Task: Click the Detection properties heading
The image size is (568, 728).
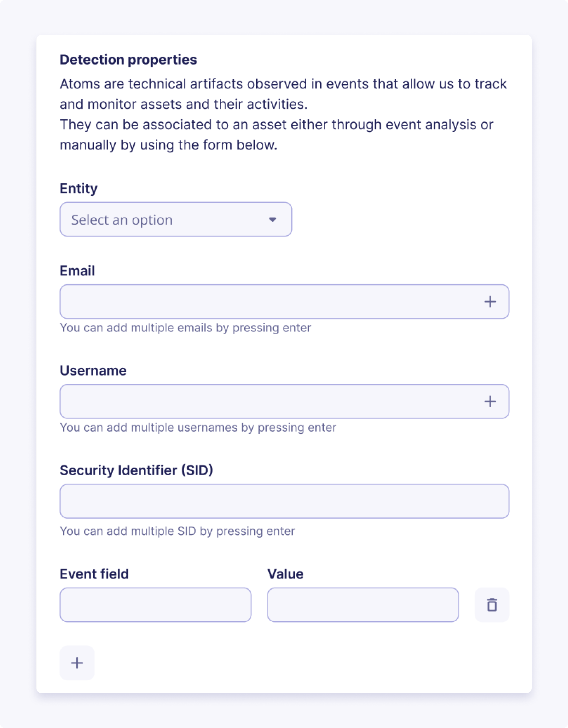Action: click(x=128, y=60)
